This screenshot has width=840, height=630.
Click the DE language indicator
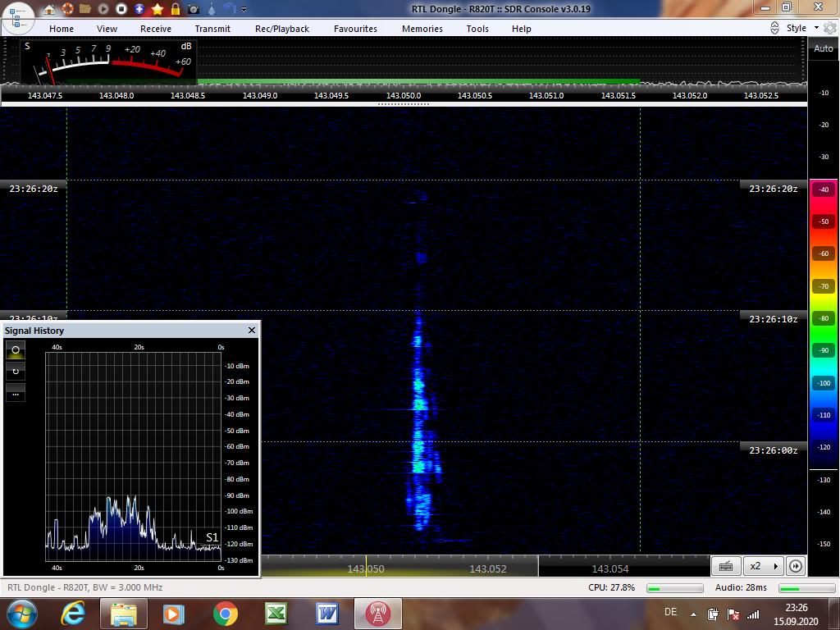point(670,612)
